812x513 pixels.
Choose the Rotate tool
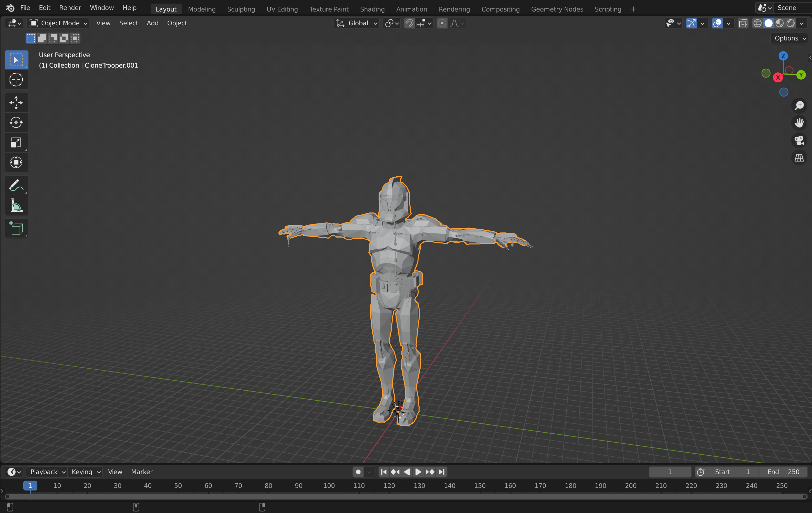(16, 122)
